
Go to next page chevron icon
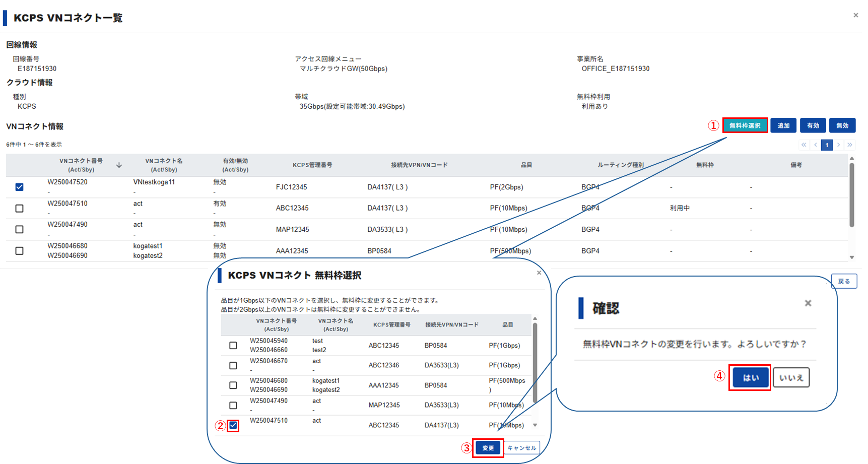(x=838, y=145)
